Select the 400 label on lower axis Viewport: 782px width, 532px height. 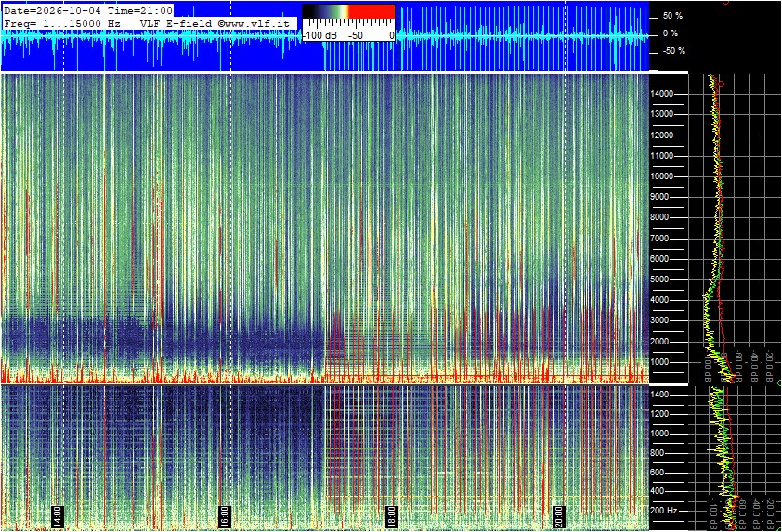point(658,491)
